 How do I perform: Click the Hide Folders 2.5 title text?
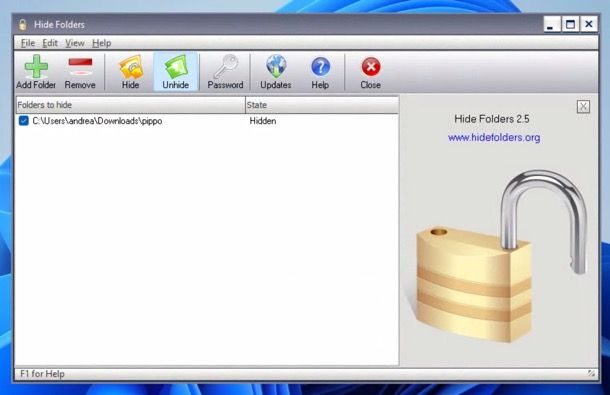pos(492,119)
